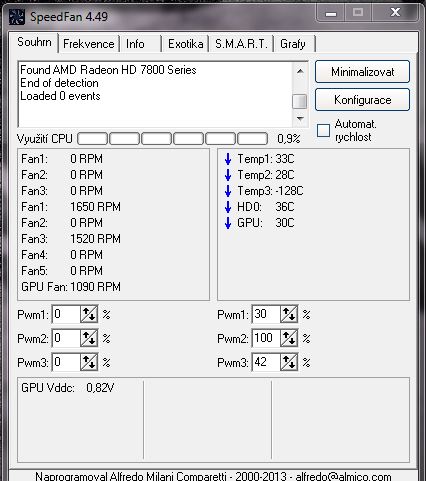
Task: Open Konfigurace settings button
Action: click(362, 100)
